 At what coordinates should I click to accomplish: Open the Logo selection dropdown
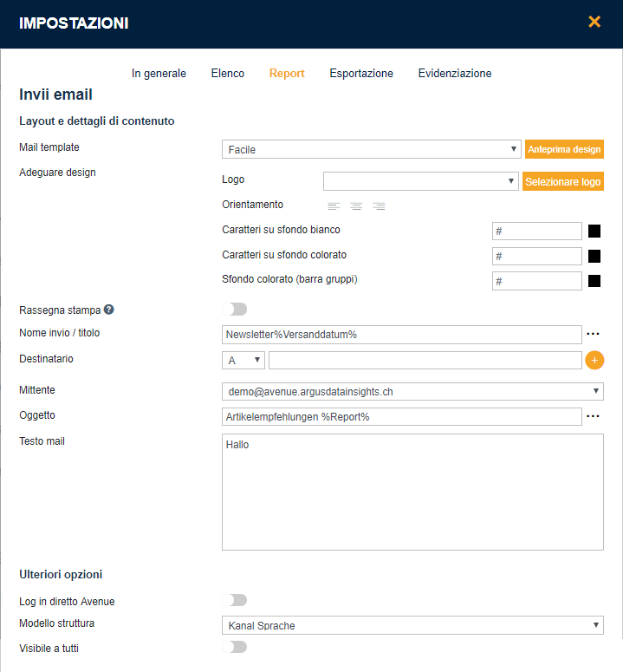tap(421, 181)
